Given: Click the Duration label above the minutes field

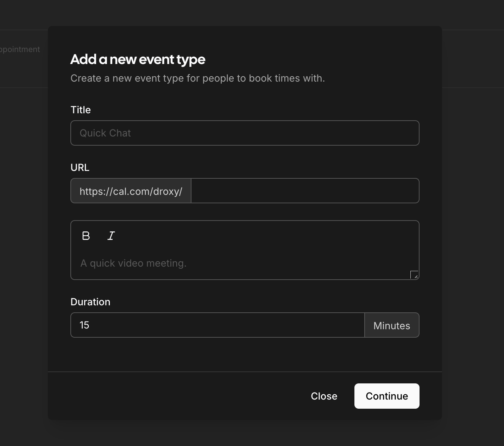Looking at the screenshot, I should pos(90,302).
